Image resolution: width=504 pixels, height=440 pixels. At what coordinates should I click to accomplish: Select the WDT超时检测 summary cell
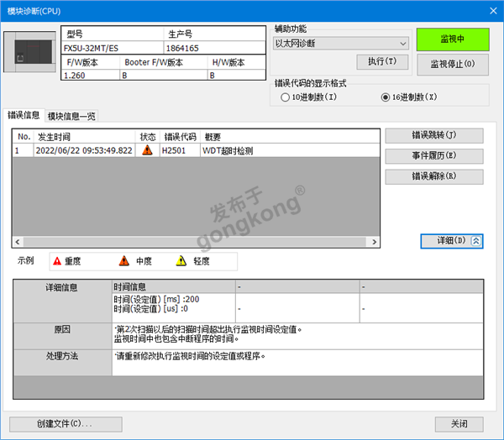(290, 150)
